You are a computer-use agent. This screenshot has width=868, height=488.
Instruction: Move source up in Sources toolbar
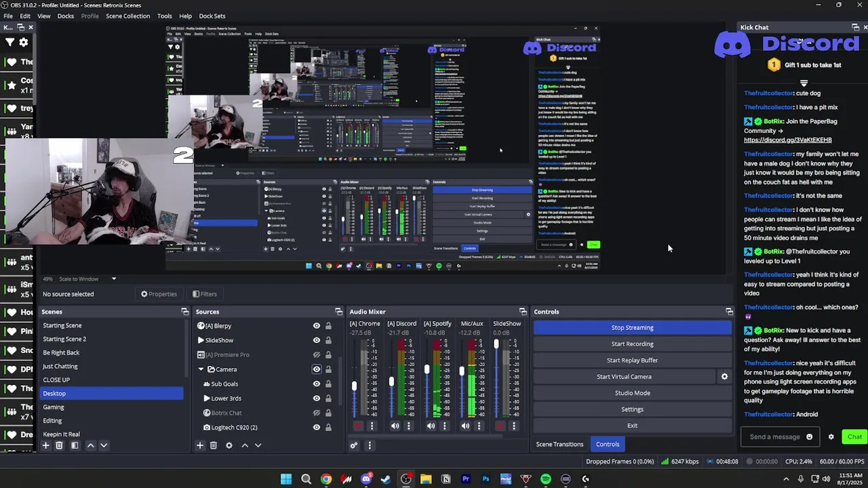click(245, 445)
